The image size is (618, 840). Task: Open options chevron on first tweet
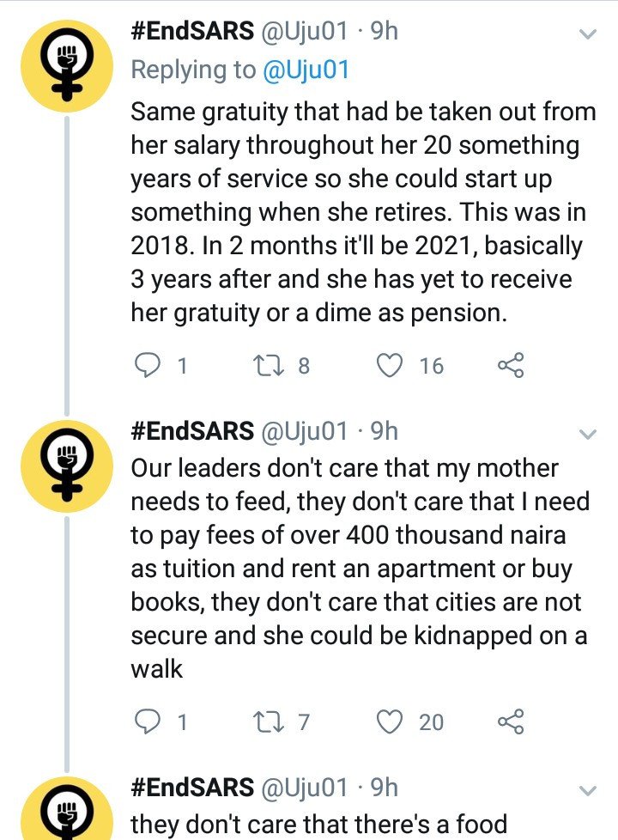coord(588,34)
